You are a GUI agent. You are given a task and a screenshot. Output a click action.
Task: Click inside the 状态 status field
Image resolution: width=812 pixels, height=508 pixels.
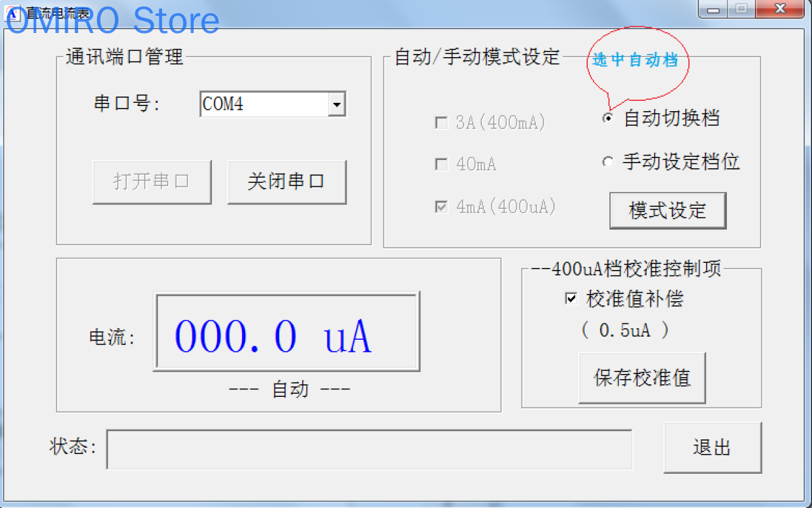(x=369, y=450)
